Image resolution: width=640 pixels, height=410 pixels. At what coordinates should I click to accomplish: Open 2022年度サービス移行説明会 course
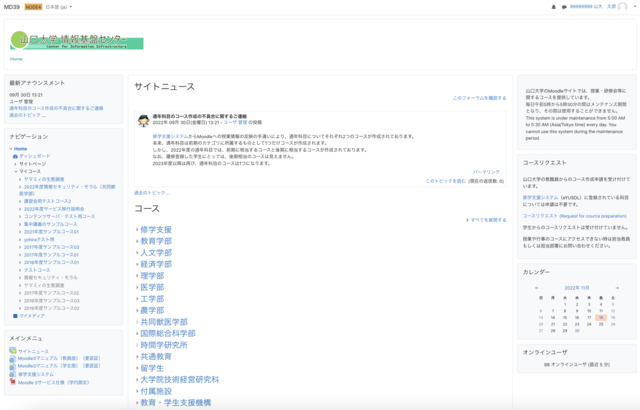tap(54, 209)
